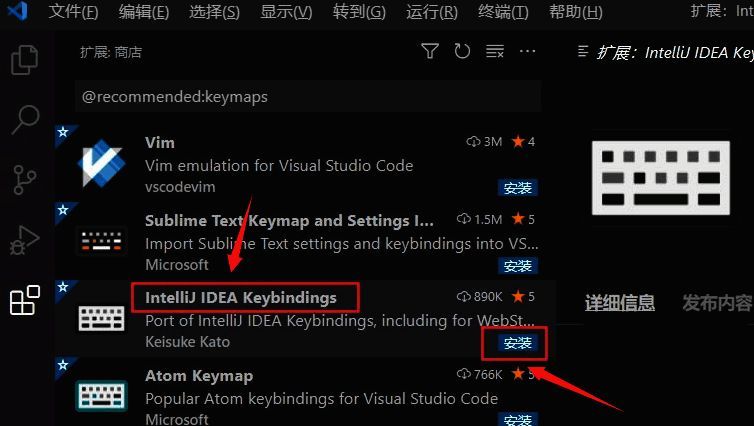This screenshot has width=754, height=426.
Task: Install the Vim extension
Action: pyautogui.click(x=517, y=188)
